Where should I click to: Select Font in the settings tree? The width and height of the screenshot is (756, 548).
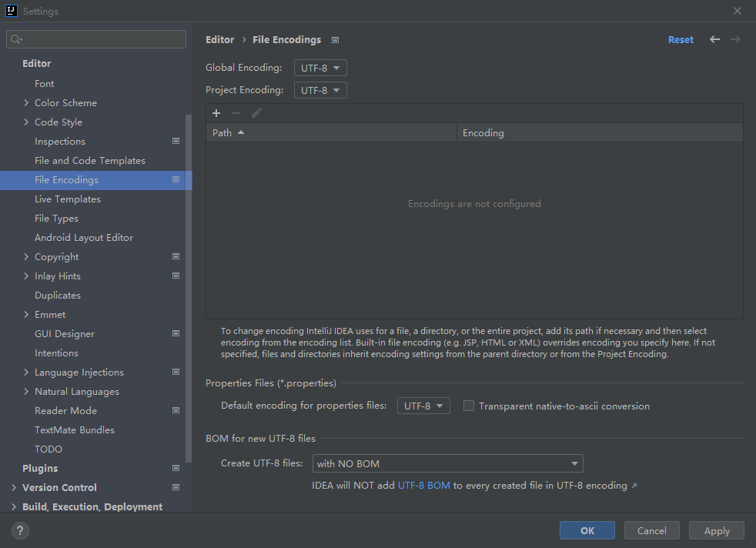pos(45,84)
